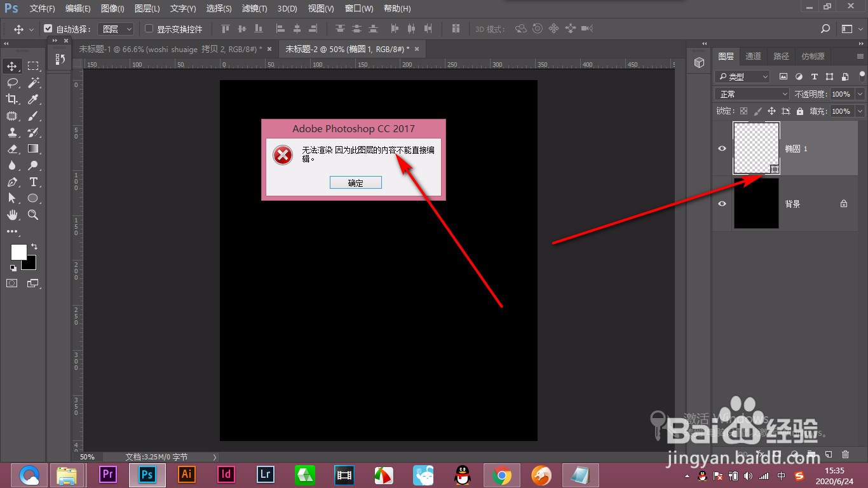Click black background color swatch

pos(32,266)
